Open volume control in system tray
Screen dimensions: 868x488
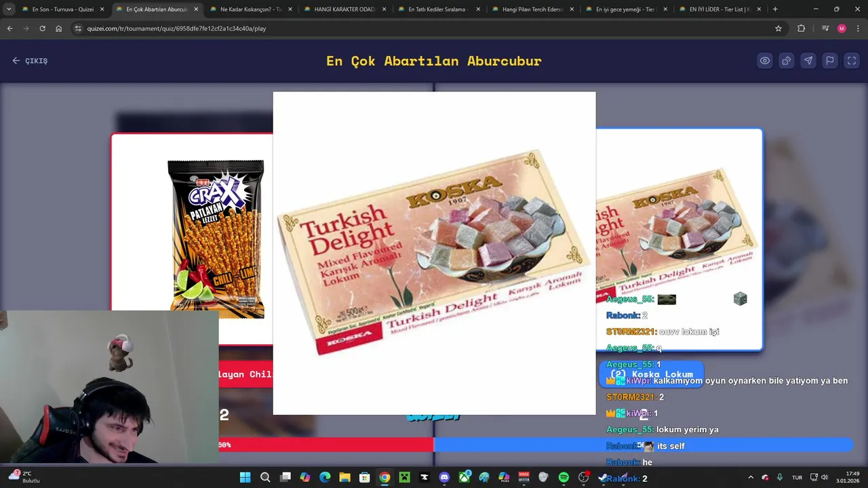[825, 477]
